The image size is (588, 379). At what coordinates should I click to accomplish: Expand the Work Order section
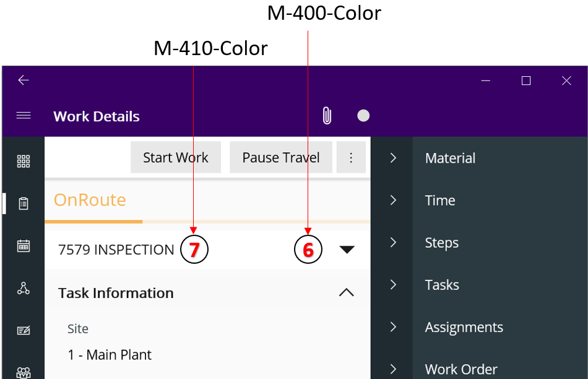point(460,369)
